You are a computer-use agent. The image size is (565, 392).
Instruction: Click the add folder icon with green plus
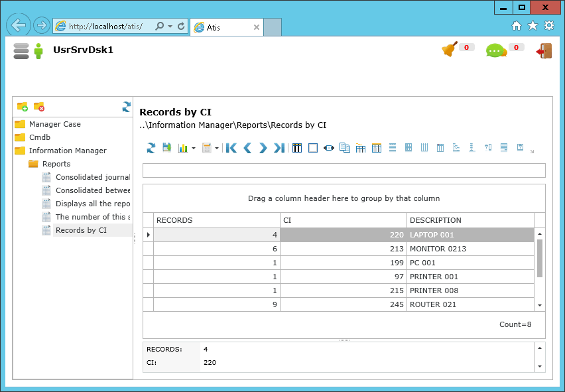23,107
